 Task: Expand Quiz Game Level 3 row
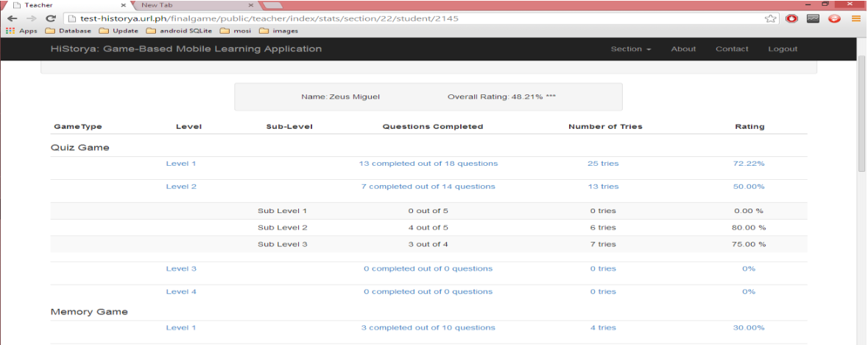[181, 268]
